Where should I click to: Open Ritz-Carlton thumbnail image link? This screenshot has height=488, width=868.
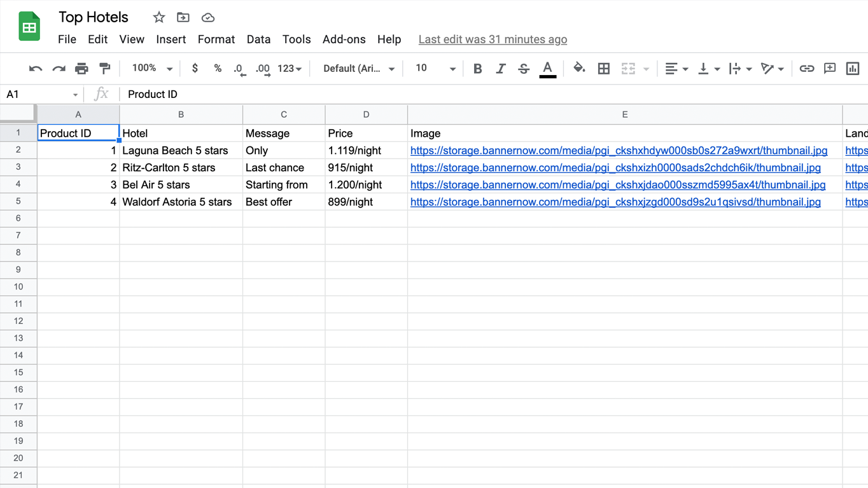(x=615, y=168)
